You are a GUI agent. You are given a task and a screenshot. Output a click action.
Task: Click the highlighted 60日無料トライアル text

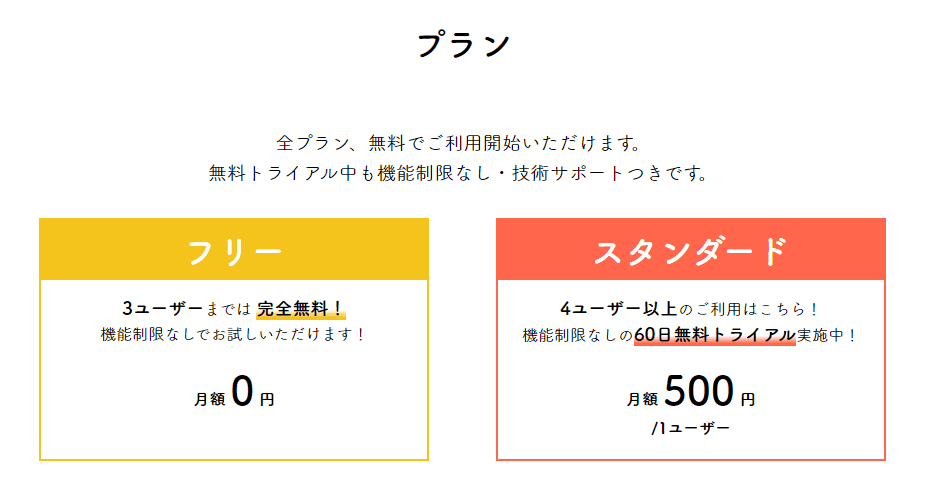pos(715,335)
